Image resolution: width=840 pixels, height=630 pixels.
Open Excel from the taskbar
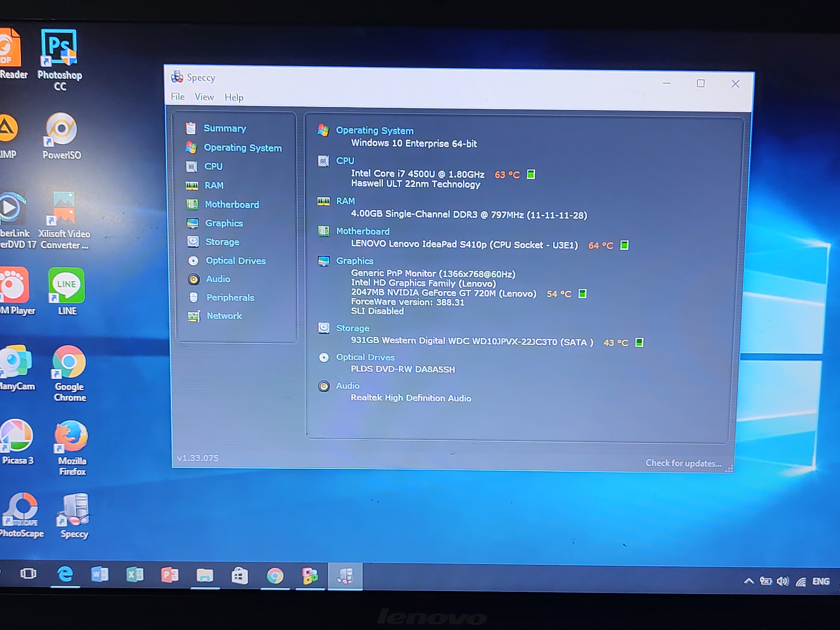tap(135, 575)
